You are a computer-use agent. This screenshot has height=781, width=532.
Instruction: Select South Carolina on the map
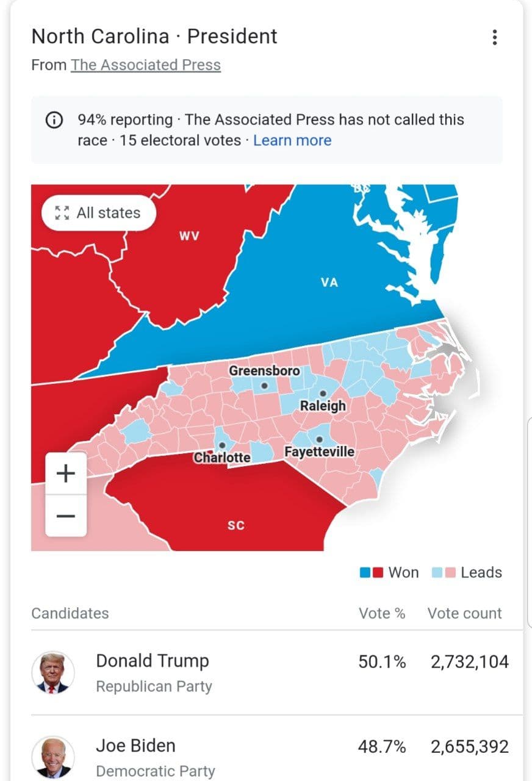point(235,525)
